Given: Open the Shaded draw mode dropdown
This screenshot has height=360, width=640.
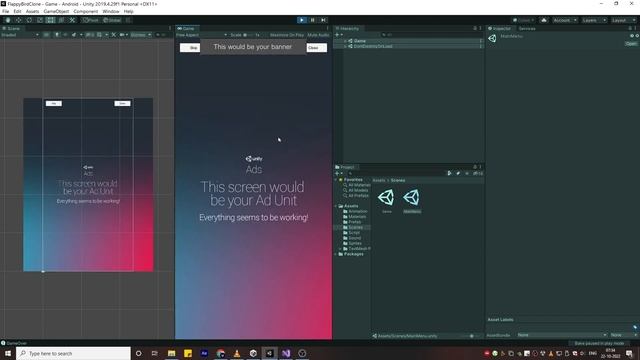Looking at the screenshot, I should tap(20, 35).
